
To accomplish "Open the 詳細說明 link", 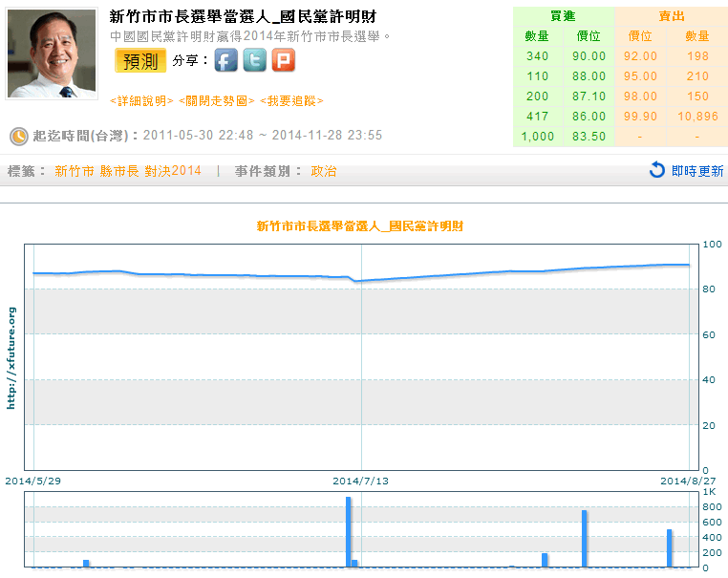I will click(141, 101).
